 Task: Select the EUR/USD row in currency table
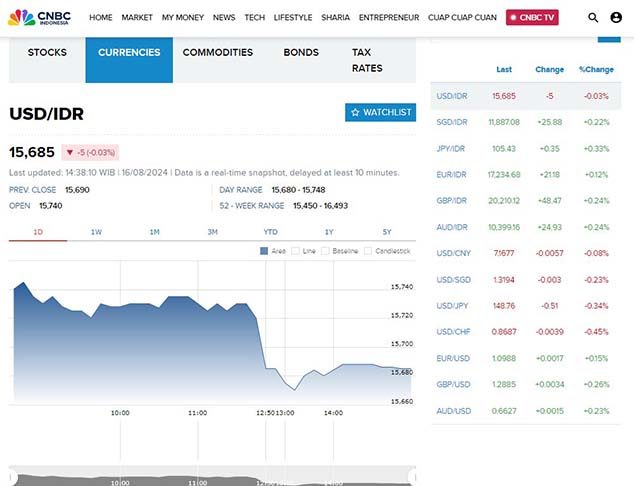pyautogui.click(x=452, y=358)
